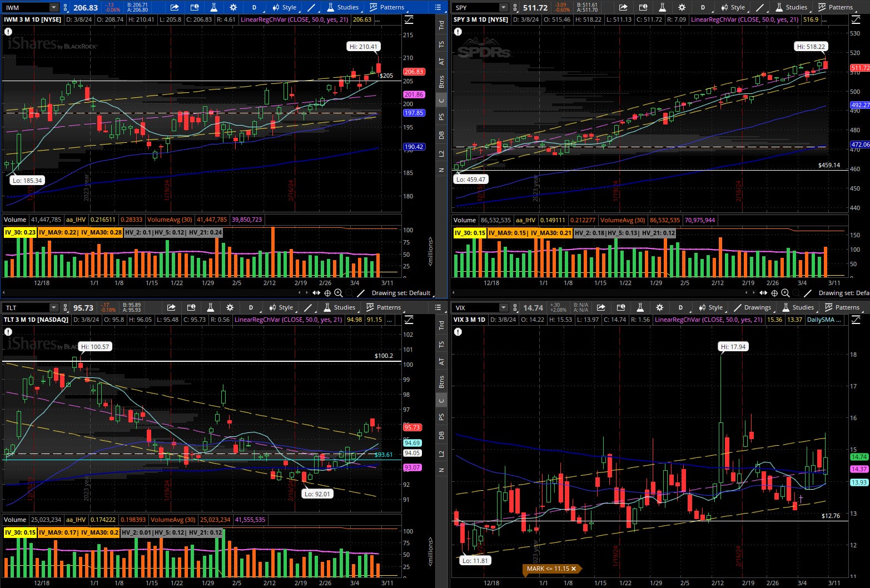Switch to the Trd sidebar tab

coord(441,25)
